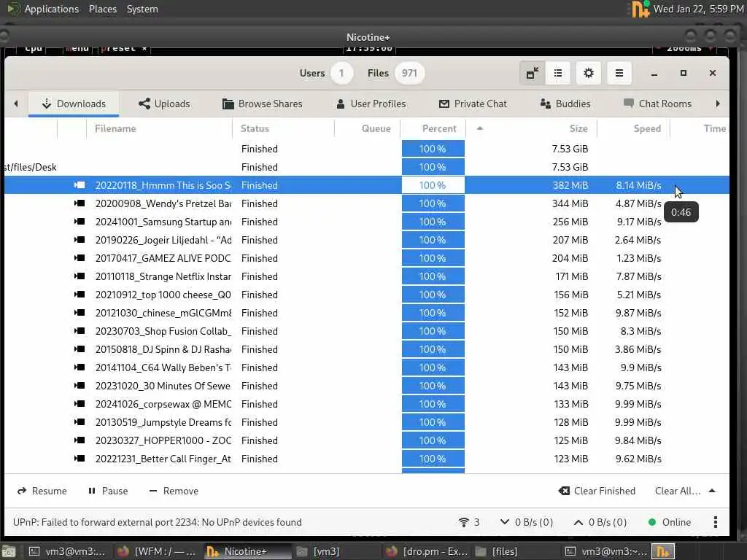Select the 20220118_Hmmm This is Soo file row
The height and width of the screenshot is (560, 747).
pyautogui.click(x=367, y=185)
